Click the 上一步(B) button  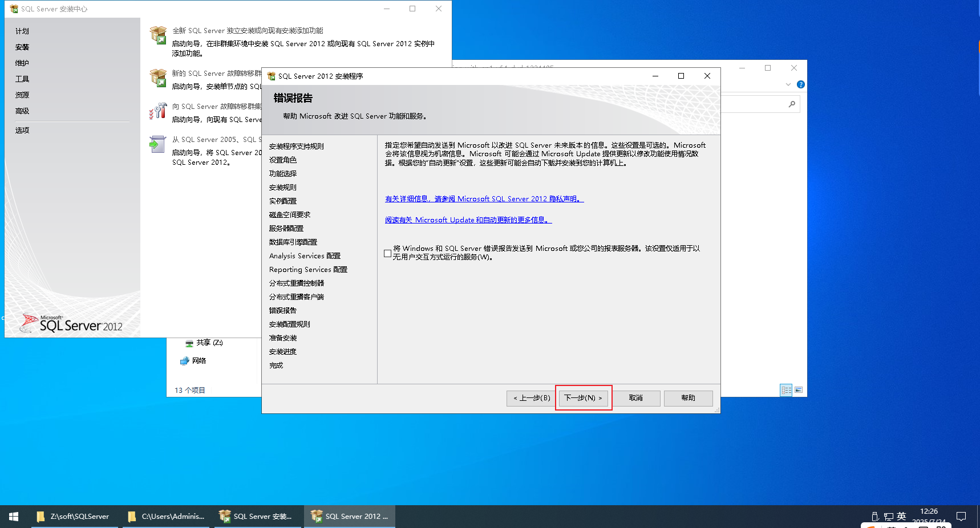(x=531, y=398)
